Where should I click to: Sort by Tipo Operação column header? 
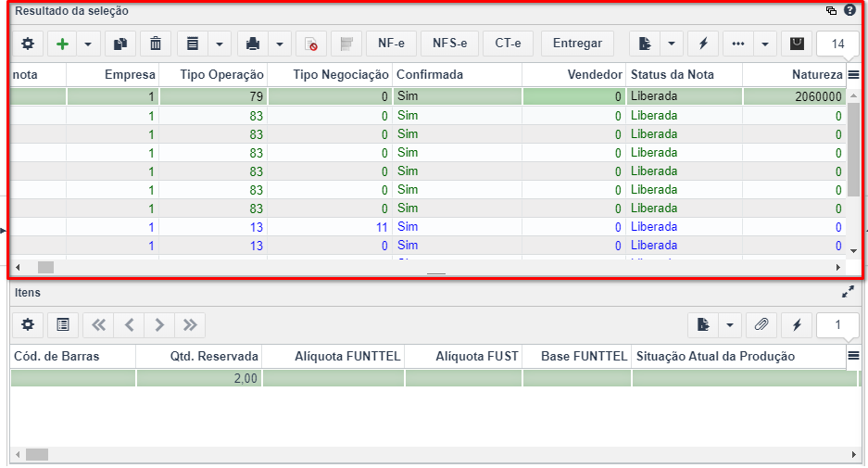coord(213,75)
